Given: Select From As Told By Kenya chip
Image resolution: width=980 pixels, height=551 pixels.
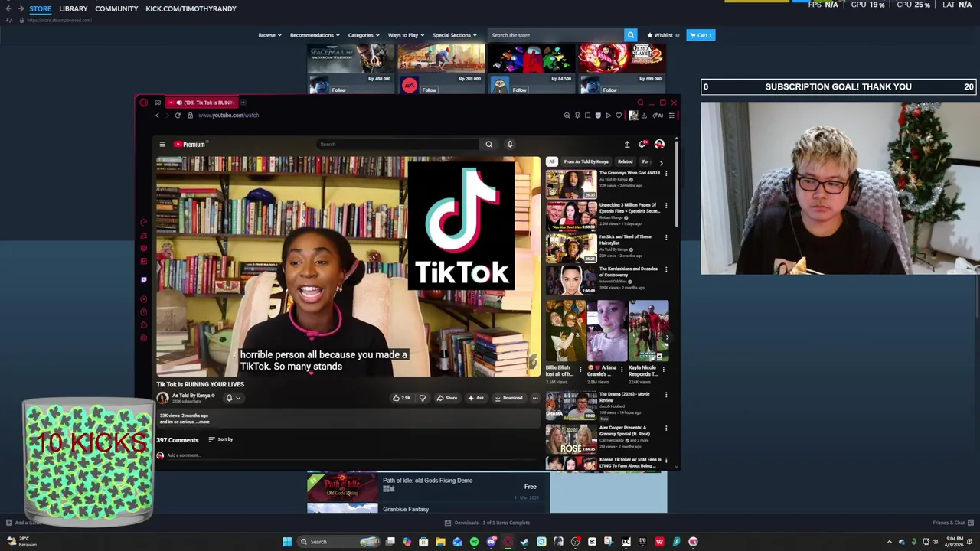Looking at the screenshot, I should 586,161.
